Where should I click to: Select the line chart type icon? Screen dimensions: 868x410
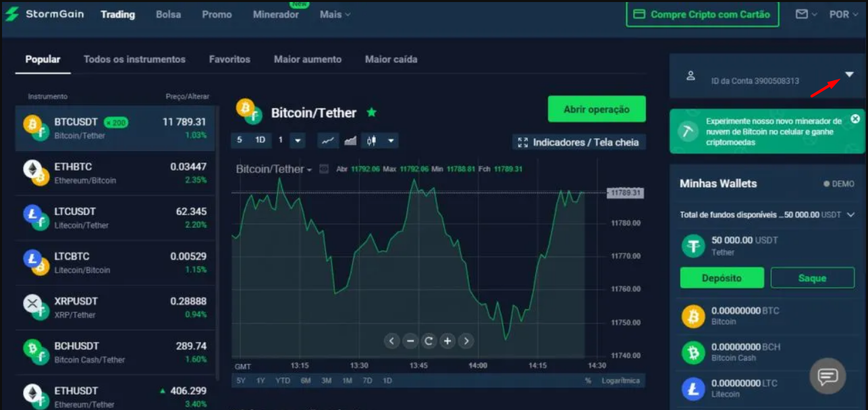point(328,141)
